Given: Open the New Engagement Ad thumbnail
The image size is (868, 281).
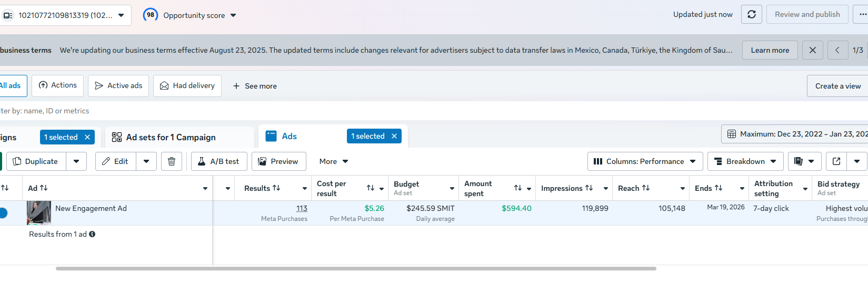Looking at the screenshot, I should (39, 212).
